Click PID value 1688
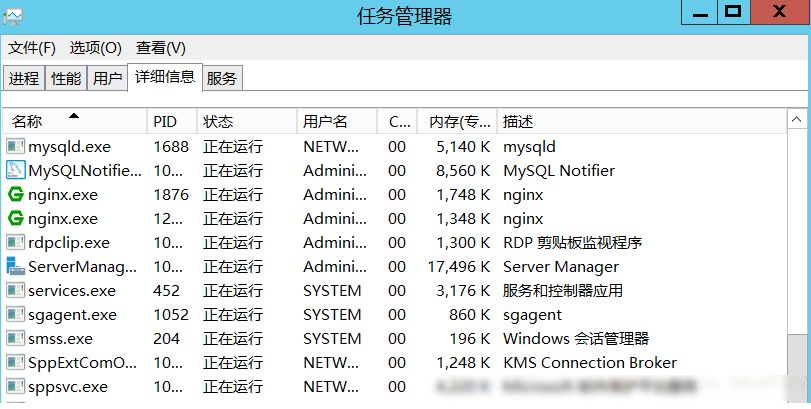 171,147
